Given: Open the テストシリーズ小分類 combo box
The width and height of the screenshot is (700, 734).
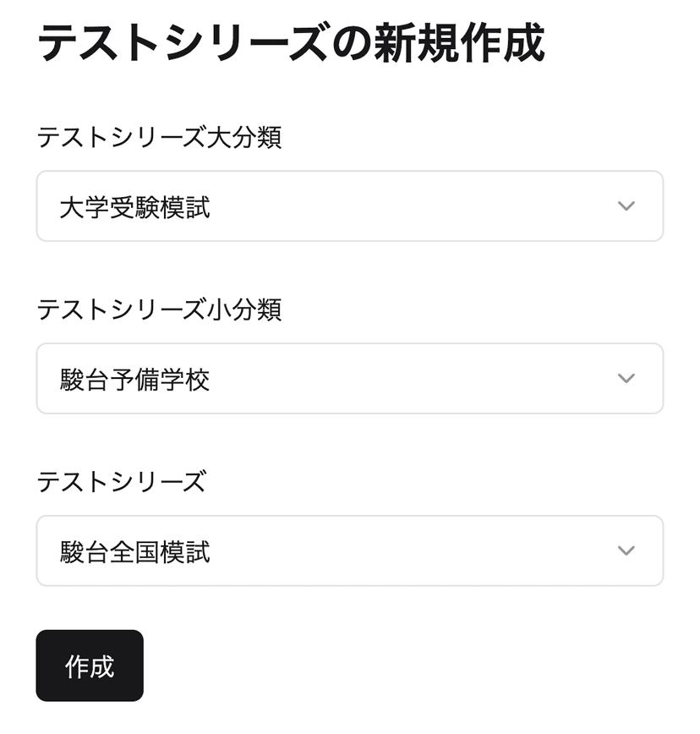Looking at the screenshot, I should [349, 378].
